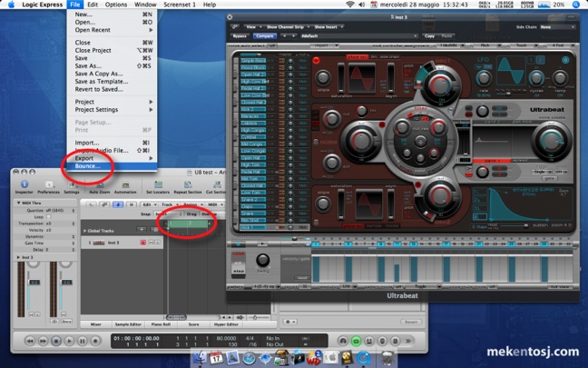Click the Auto Zoom toolbar icon

pyautogui.click(x=100, y=186)
